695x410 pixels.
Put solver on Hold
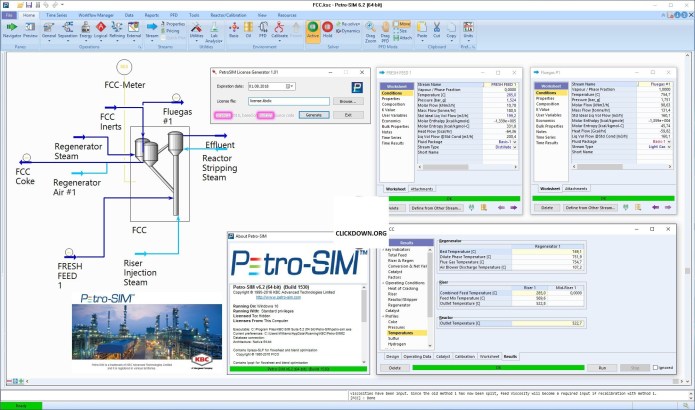(x=328, y=30)
